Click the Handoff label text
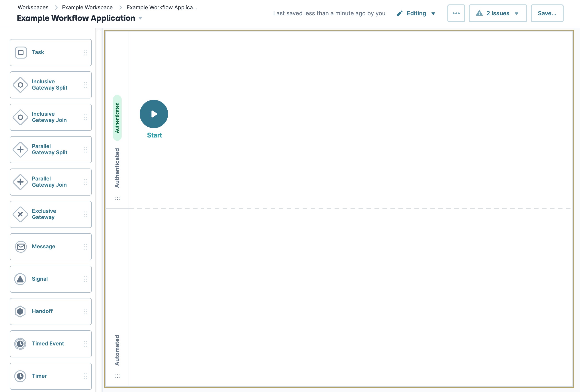 pyautogui.click(x=42, y=311)
